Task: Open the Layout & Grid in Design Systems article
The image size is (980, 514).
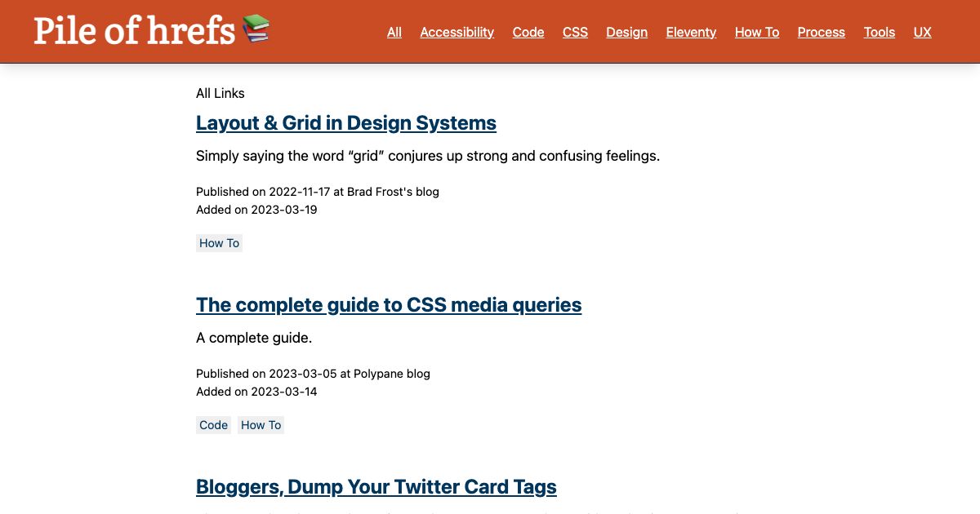Action: coord(346,123)
